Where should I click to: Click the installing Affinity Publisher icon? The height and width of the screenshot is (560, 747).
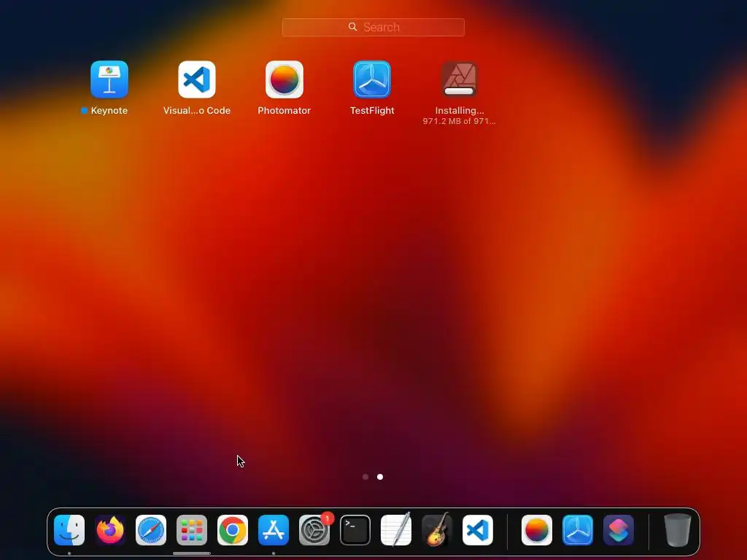coord(460,79)
